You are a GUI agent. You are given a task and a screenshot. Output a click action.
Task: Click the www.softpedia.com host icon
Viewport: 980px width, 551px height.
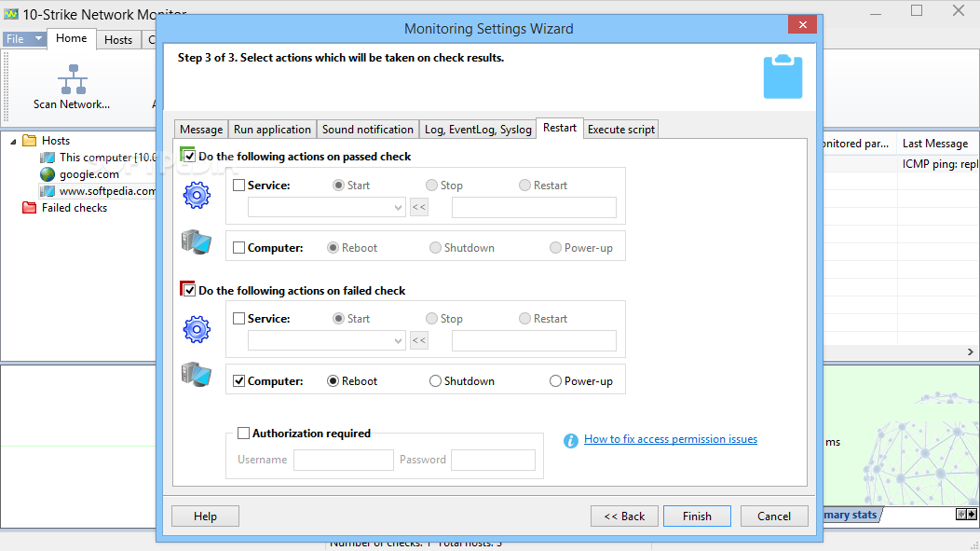click(48, 191)
